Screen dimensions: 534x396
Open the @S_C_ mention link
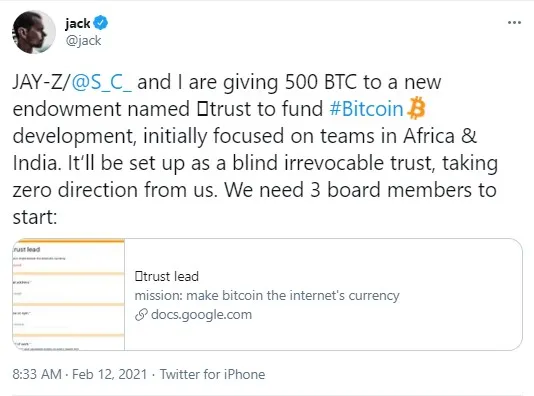pos(101,82)
